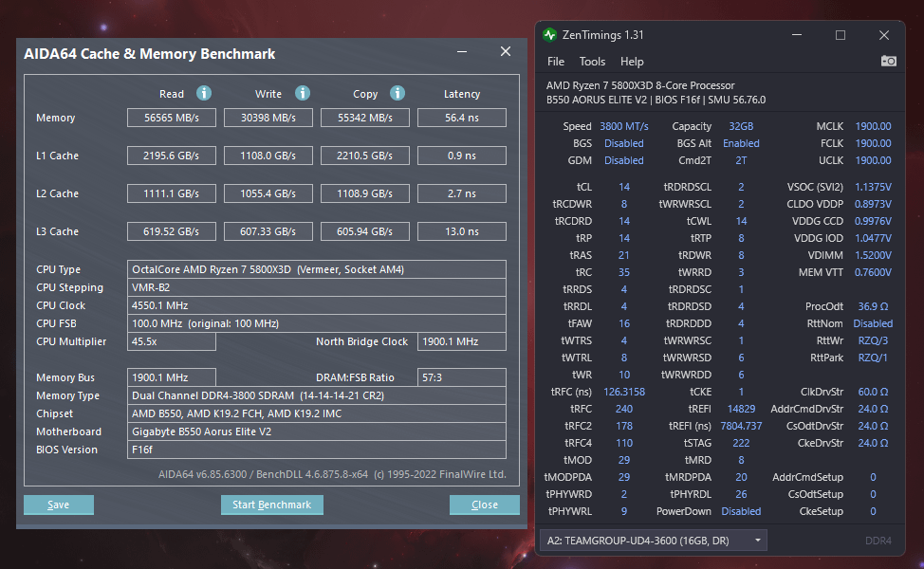This screenshot has width=924, height=569.
Task: Click the L3 Cache latency 13.0 ns field
Action: coord(461,231)
